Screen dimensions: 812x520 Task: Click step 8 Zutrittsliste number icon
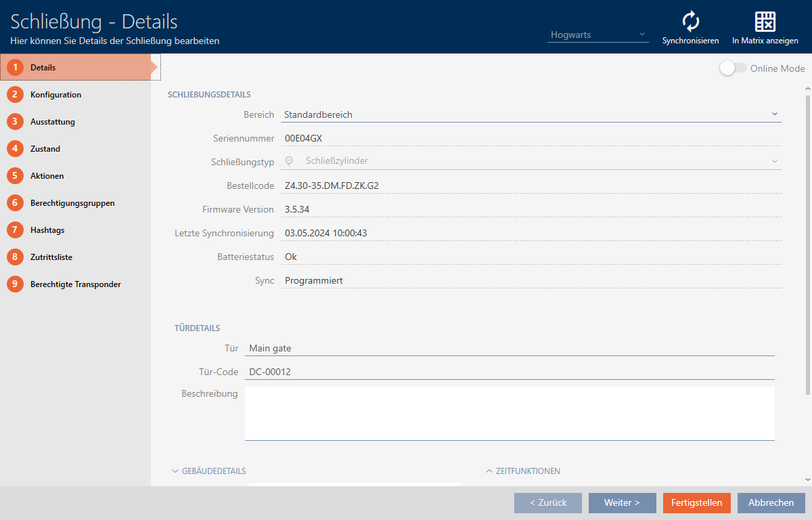point(15,257)
